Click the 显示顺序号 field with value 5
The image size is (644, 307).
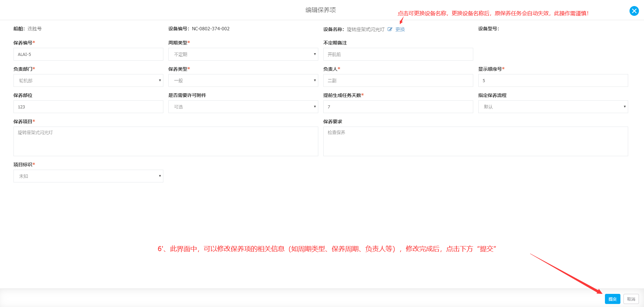553,80
